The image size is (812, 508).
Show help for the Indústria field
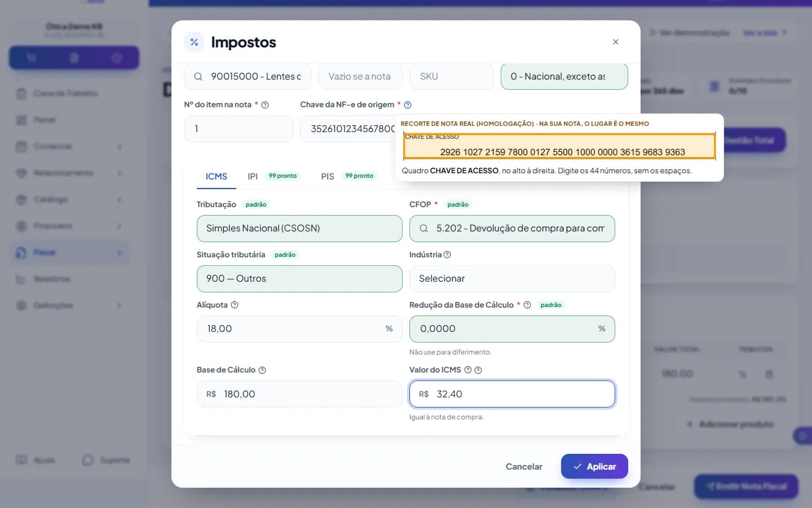[447, 255]
